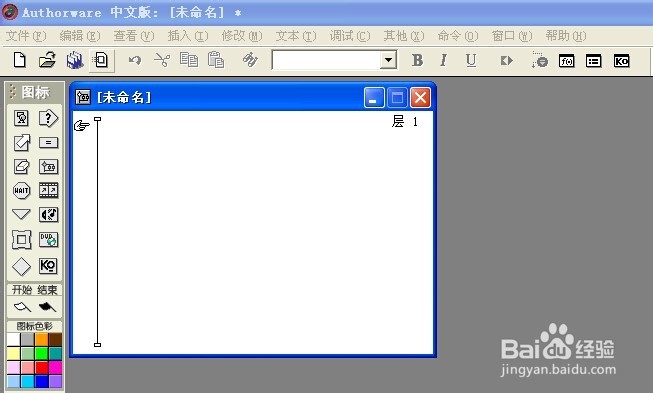Close the [未命名] design window
The width and height of the screenshot is (653, 393).
click(x=420, y=98)
